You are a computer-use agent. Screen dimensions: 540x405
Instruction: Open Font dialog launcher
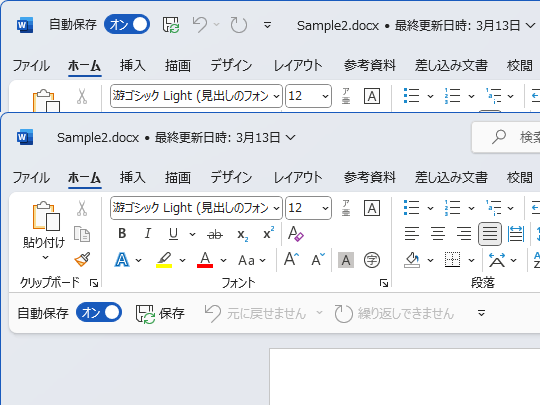[x=384, y=283]
